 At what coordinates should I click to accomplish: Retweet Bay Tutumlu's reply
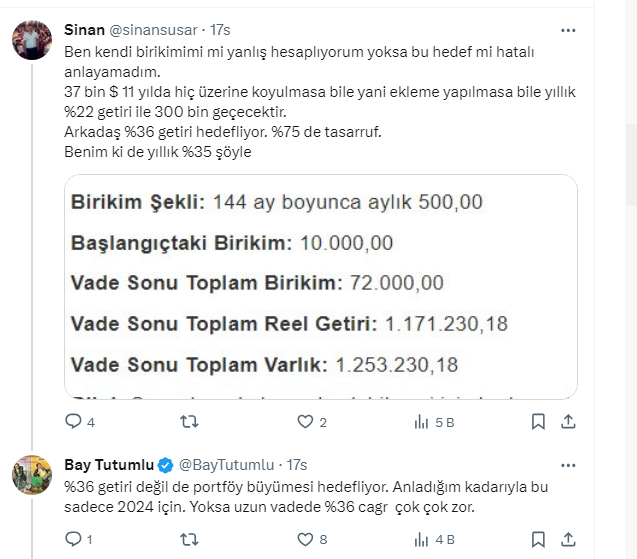(187, 539)
